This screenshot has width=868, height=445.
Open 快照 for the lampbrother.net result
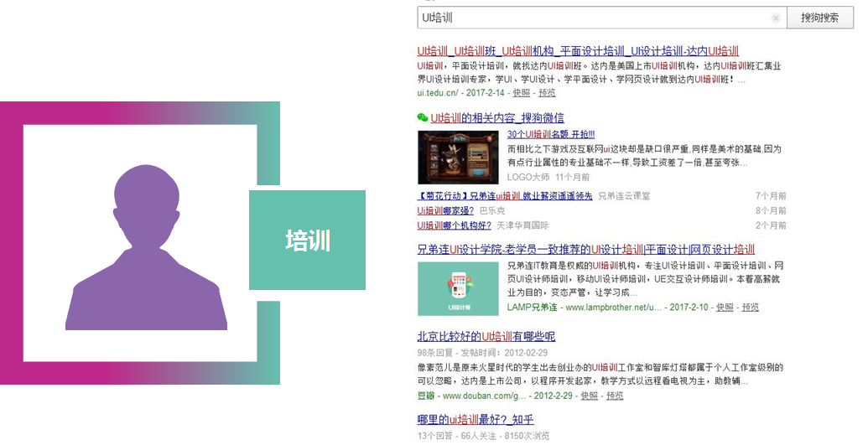tap(725, 308)
